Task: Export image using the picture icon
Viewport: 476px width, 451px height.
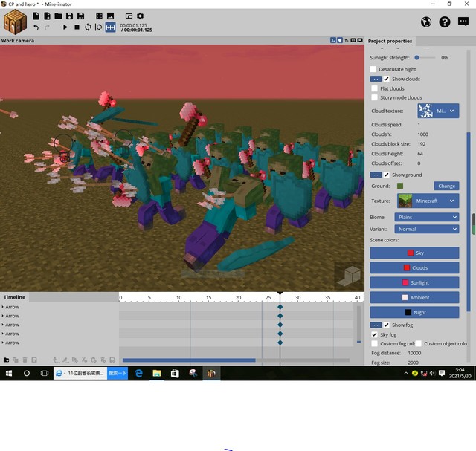Action: click(x=110, y=16)
